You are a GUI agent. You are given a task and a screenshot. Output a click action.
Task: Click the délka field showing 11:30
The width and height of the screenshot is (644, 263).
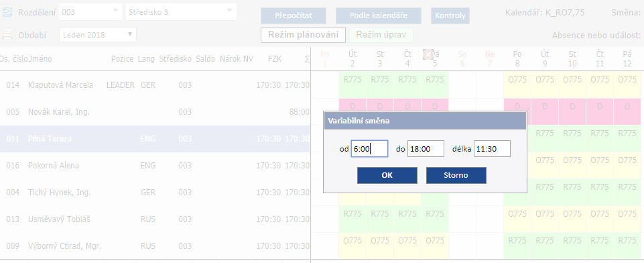pyautogui.click(x=492, y=149)
